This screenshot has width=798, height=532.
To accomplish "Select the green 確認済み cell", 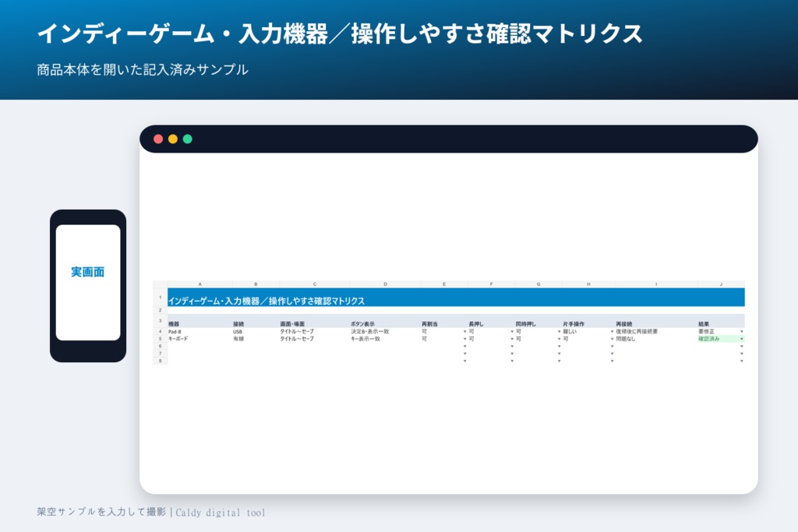I will [x=721, y=339].
